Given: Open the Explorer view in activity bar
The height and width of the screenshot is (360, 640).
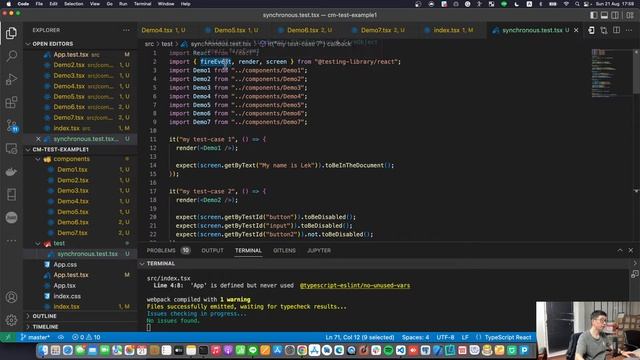Looking at the screenshot, I should [x=11, y=33].
